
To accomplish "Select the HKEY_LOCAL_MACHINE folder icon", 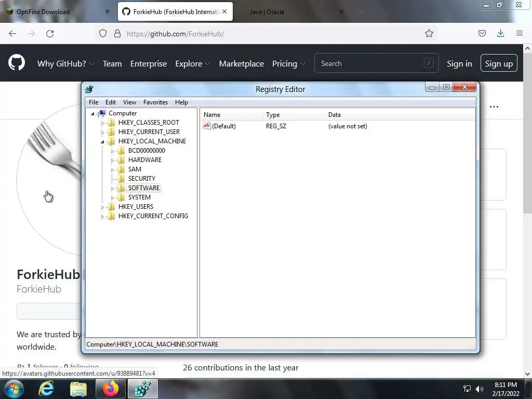I will [x=111, y=141].
